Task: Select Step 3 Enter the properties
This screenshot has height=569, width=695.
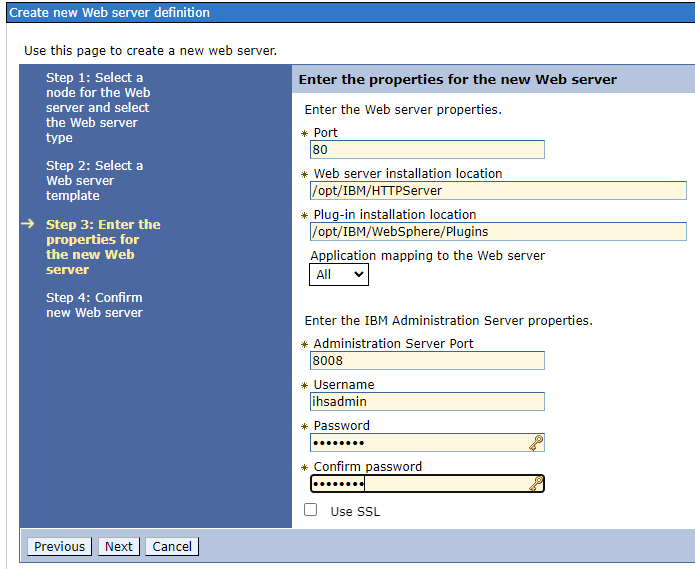Action: [x=103, y=247]
